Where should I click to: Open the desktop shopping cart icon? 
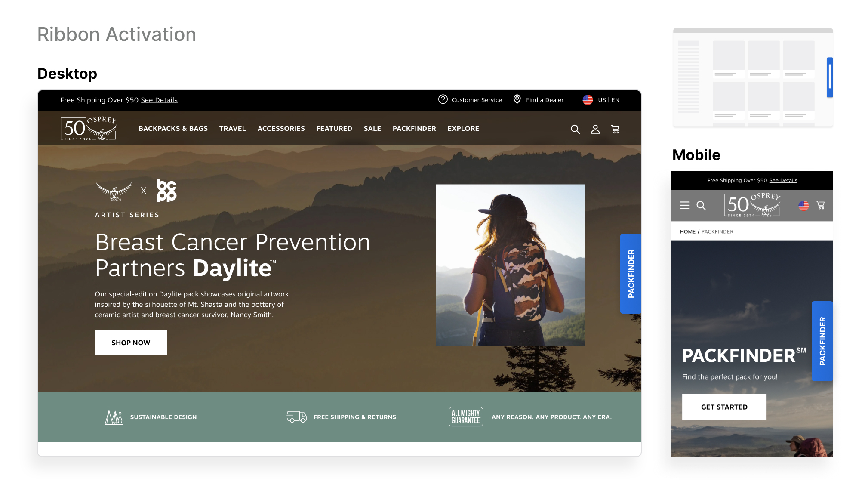[x=615, y=129]
